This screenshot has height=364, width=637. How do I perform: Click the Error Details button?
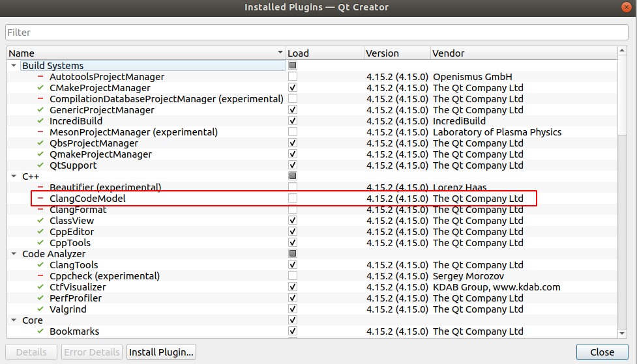click(x=92, y=352)
